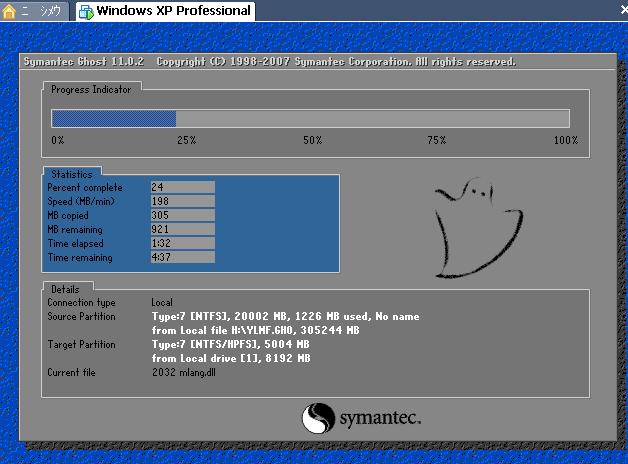Screen dimensions: 628x464
Task: Click the Time elapsed value 1:32
Action: point(183,243)
